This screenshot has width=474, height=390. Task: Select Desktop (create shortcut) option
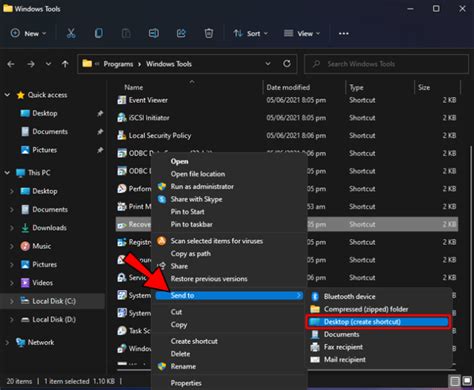(378, 322)
